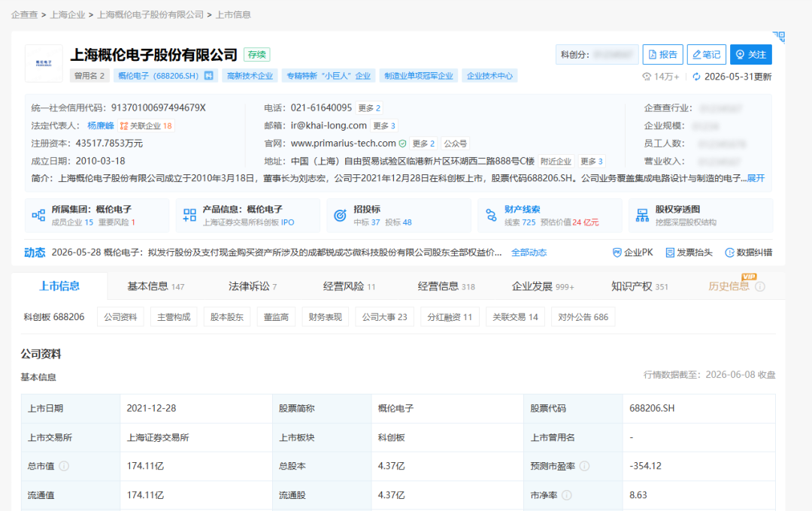Click the green verified shield beside website
This screenshot has width=812, height=511.
[402, 144]
